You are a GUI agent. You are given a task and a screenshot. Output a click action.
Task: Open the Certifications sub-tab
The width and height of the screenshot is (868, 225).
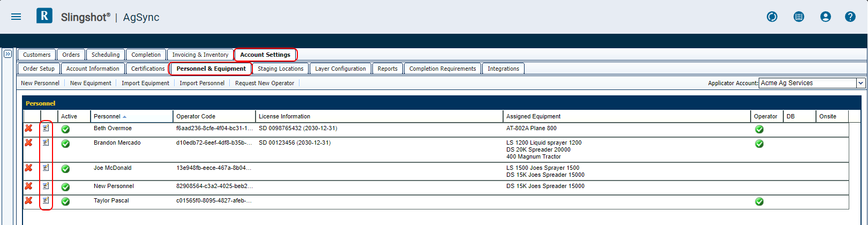click(x=148, y=69)
